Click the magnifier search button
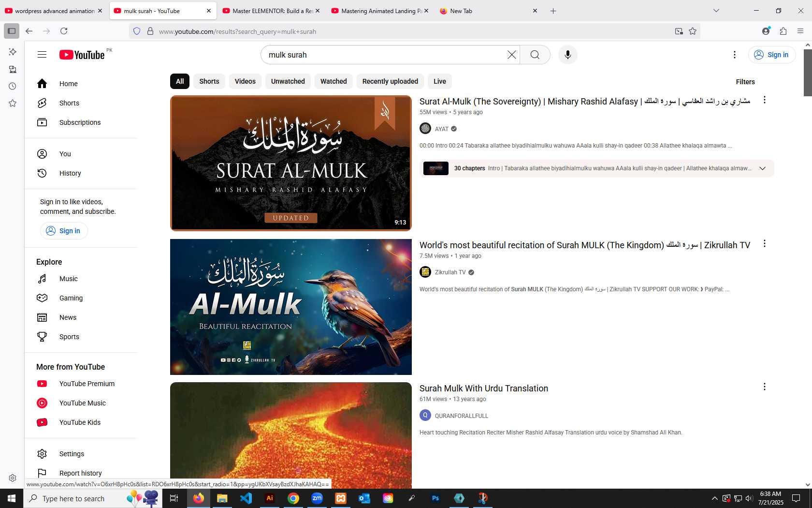 535,55
